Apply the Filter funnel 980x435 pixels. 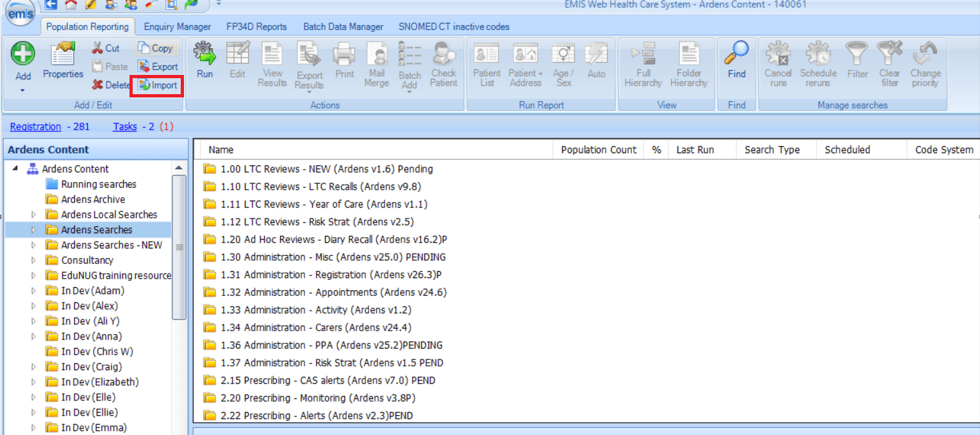pyautogui.click(x=858, y=60)
